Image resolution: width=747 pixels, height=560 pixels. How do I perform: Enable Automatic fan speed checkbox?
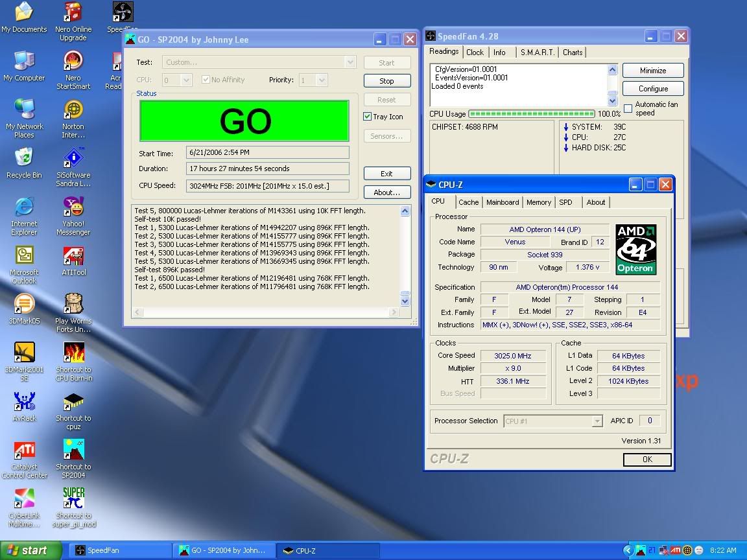coord(628,108)
